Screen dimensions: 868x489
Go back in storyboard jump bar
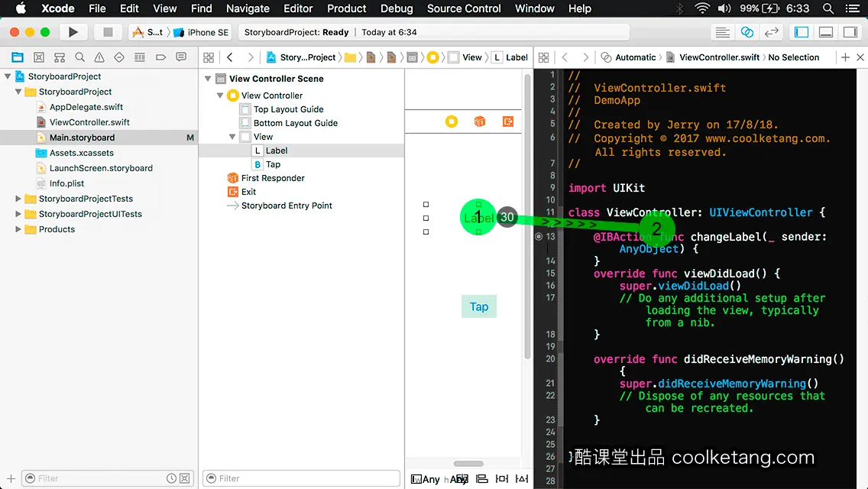click(230, 57)
